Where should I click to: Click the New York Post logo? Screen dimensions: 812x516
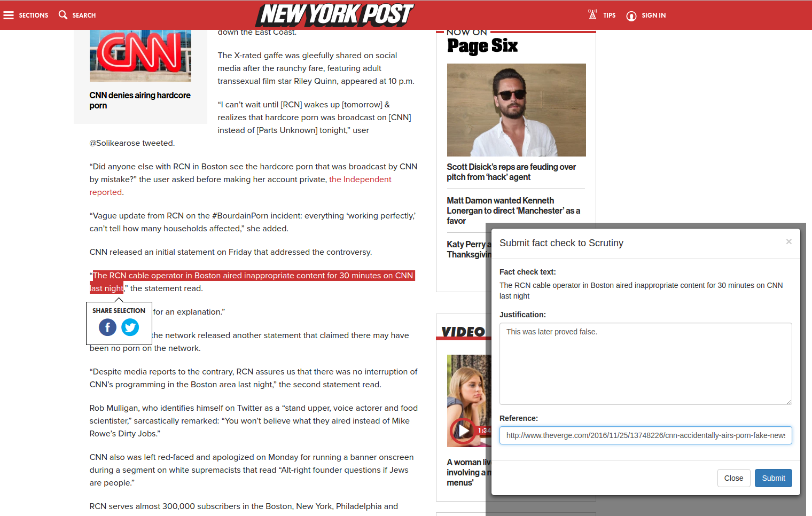tap(336, 15)
